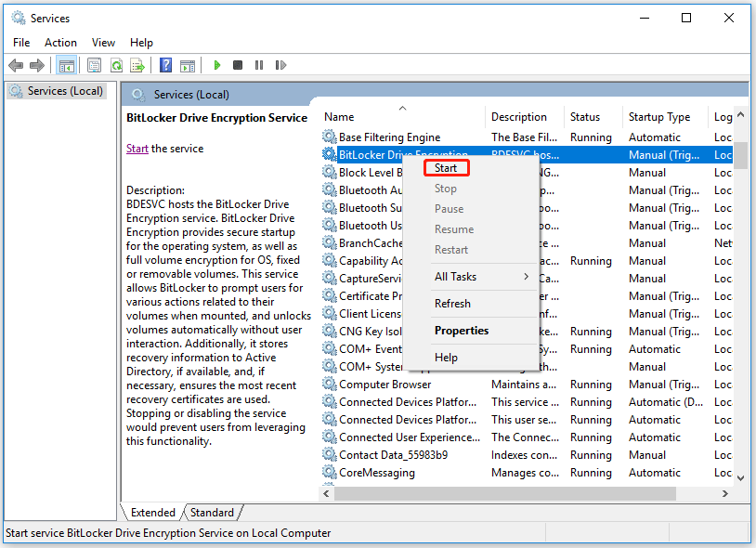Click the gear icon beside CNG Key Isolation

pyautogui.click(x=330, y=331)
